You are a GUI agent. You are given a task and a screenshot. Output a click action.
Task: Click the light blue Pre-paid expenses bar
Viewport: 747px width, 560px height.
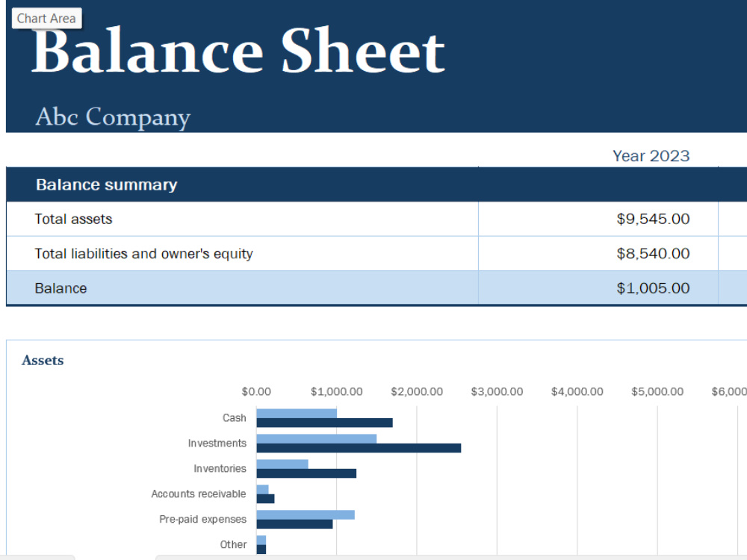pyautogui.click(x=306, y=514)
